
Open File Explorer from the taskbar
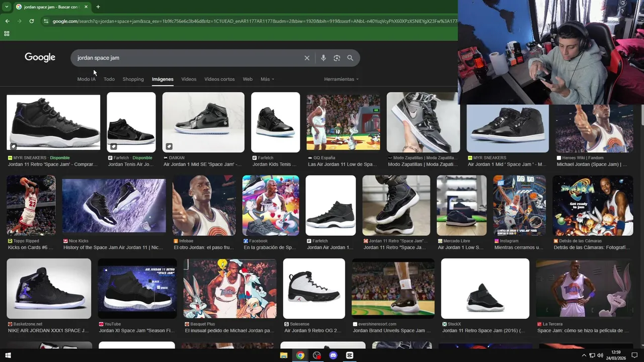tap(284, 355)
